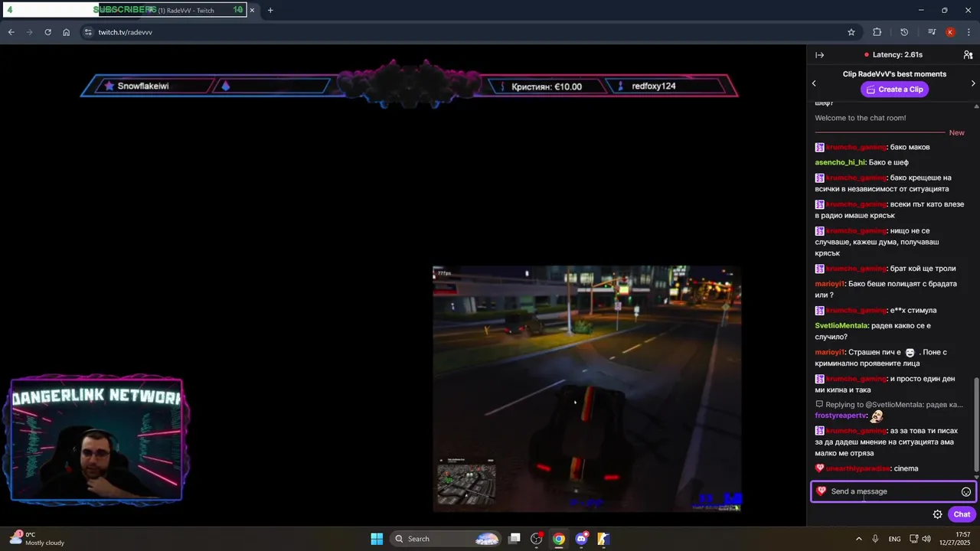Open krumcho_gaming username on 'бако маков' message
980x551 pixels.
[856, 147]
